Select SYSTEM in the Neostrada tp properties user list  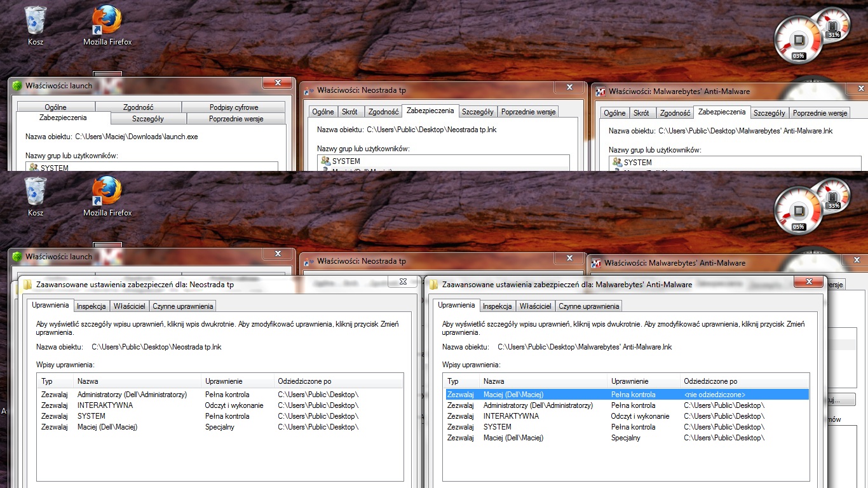point(444,161)
